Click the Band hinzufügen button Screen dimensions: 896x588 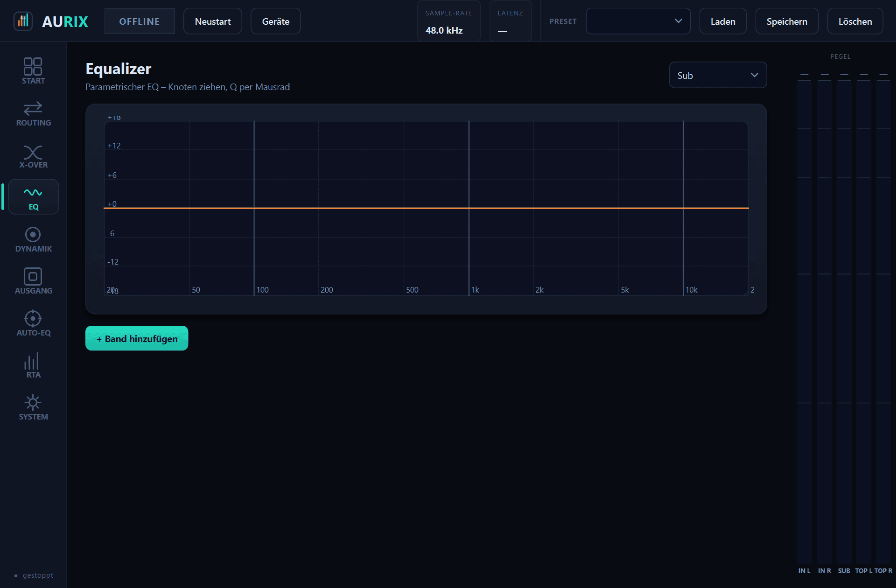(x=137, y=338)
